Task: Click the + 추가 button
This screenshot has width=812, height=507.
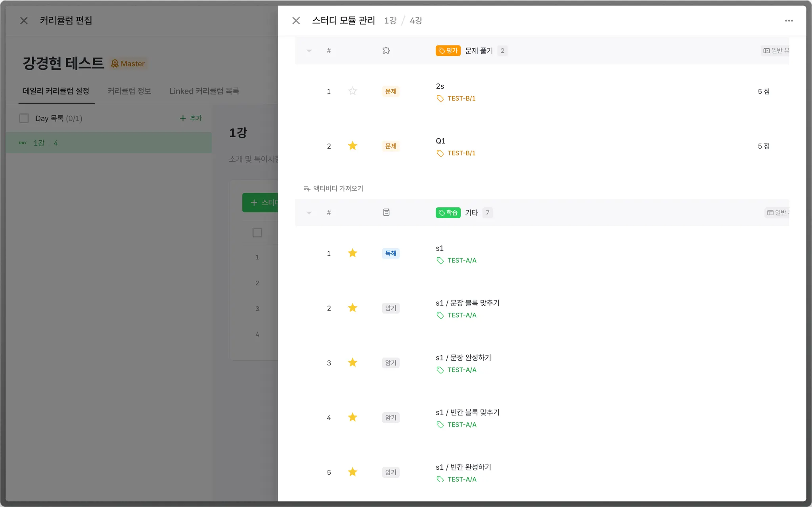Action: [191, 118]
